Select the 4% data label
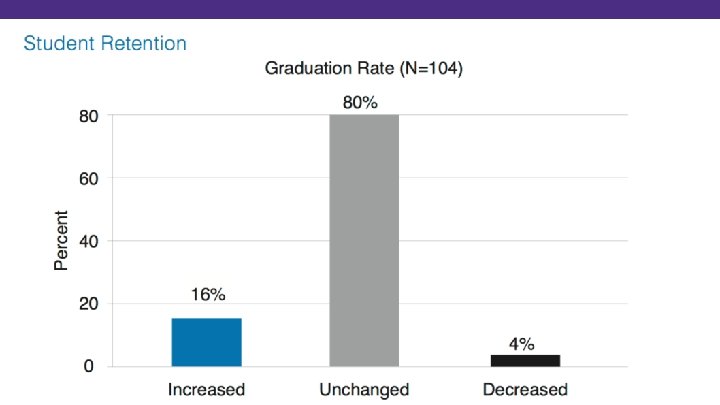 click(x=522, y=344)
